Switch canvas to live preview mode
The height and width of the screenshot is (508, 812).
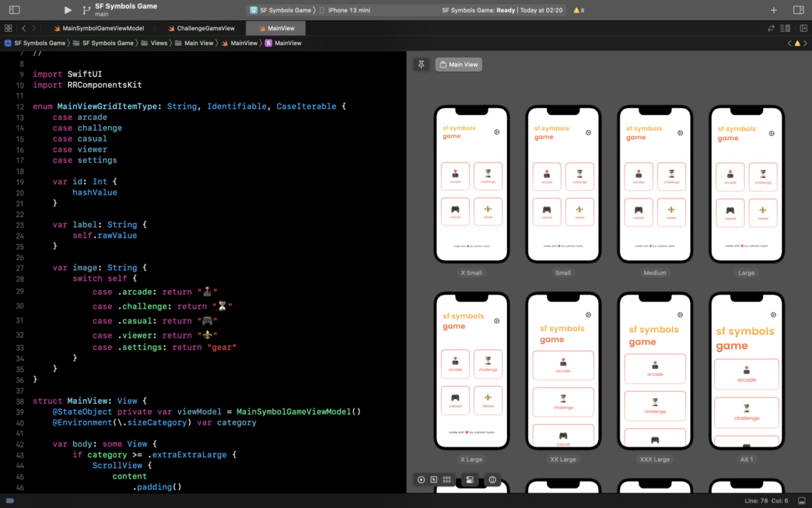[x=421, y=480]
